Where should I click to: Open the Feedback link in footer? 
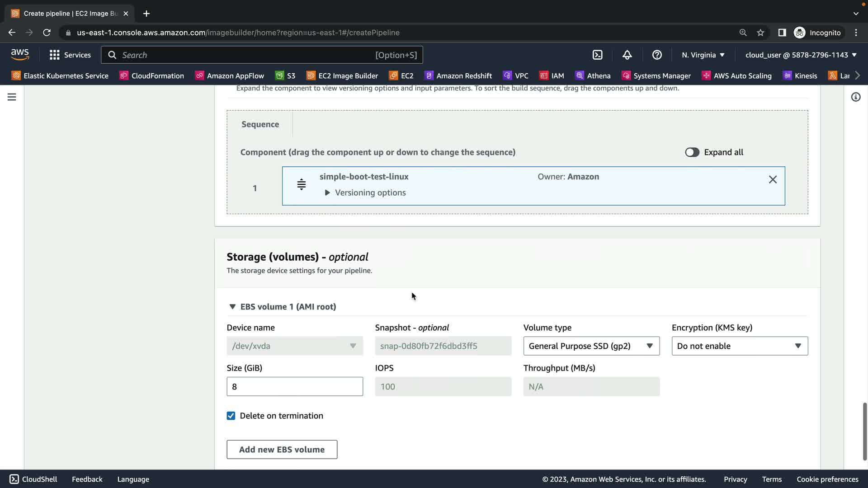[x=87, y=479]
